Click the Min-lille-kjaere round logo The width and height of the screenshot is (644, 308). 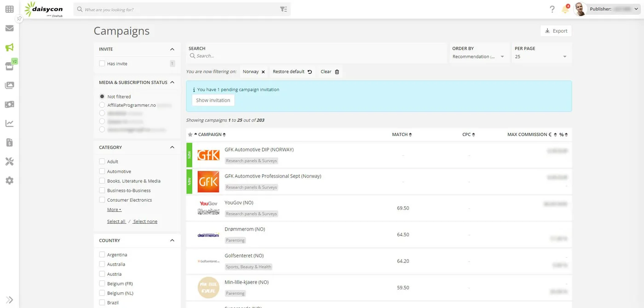[208, 287]
